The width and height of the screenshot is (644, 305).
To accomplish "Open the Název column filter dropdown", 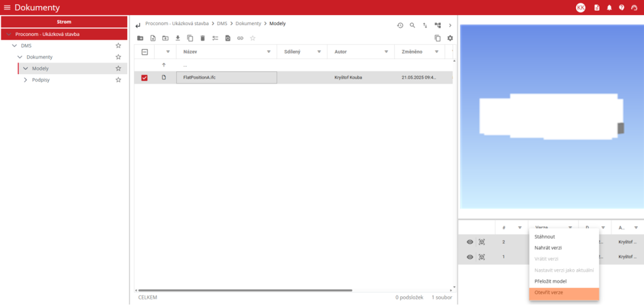I will pos(269,52).
